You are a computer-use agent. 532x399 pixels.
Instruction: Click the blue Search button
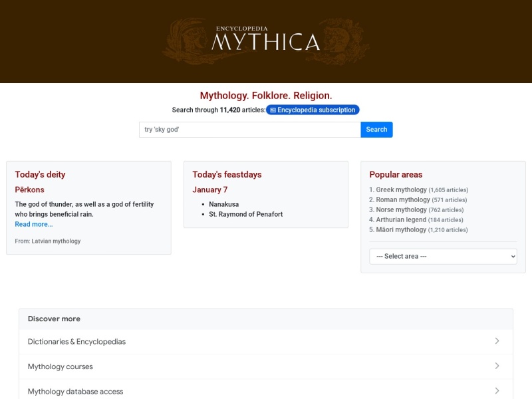click(376, 130)
